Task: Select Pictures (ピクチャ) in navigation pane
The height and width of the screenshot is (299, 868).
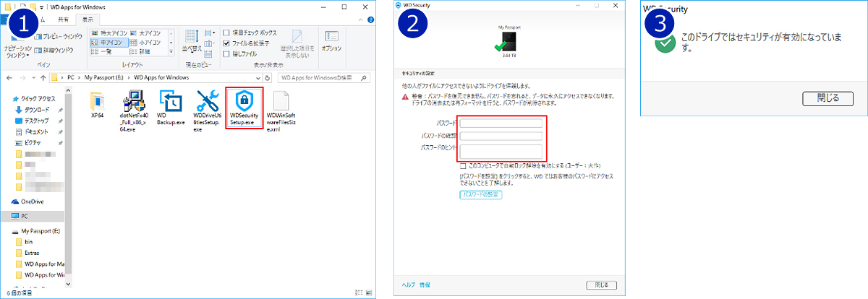Action: (x=28, y=143)
